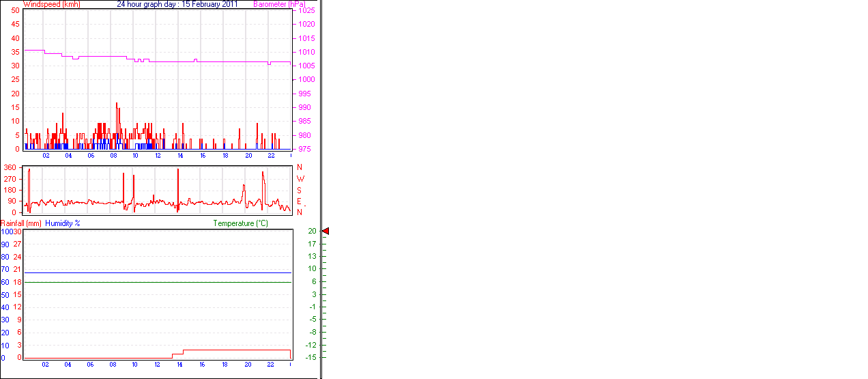Image resolution: width=868 pixels, height=379 pixels.
Task: Click the -15 value on temperature scale
Action: click(x=312, y=357)
